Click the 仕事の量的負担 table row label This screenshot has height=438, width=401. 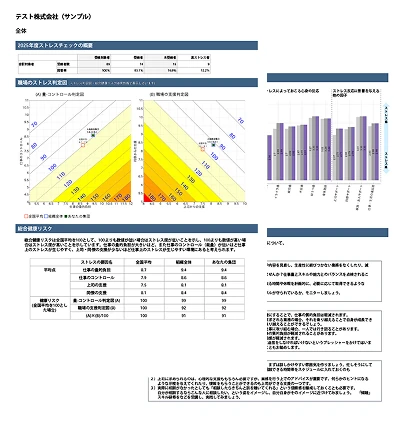(x=96, y=270)
